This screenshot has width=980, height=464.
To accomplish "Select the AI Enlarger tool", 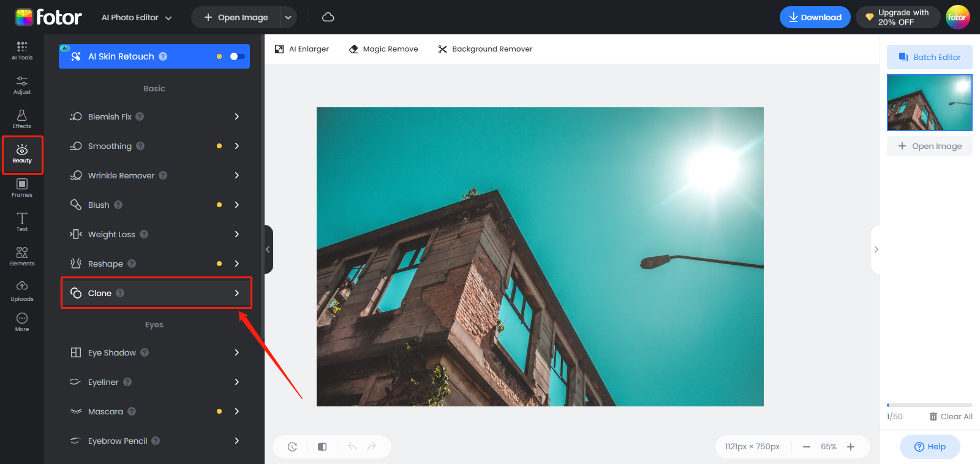I will click(x=302, y=49).
